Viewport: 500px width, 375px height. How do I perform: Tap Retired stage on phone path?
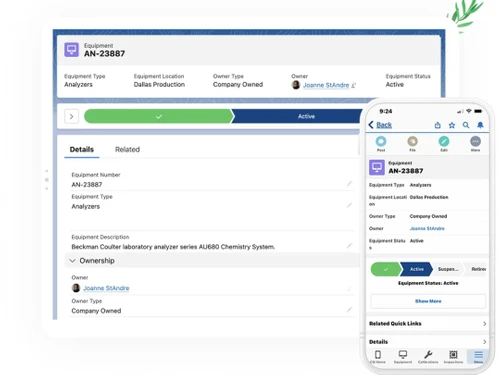click(x=476, y=269)
